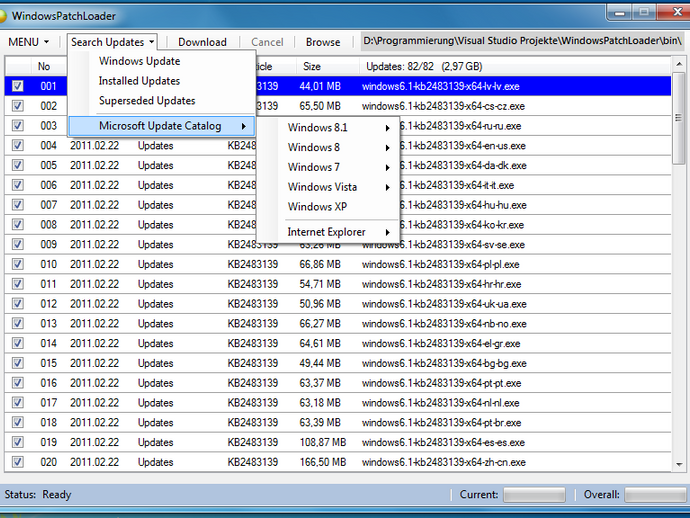Click the Updates classification in row 016

[155, 383]
